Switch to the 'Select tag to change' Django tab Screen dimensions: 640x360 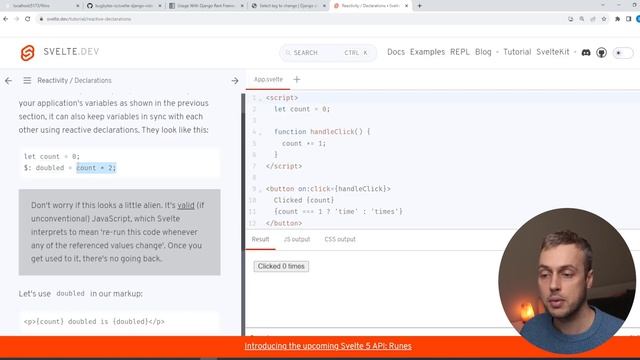click(289, 6)
